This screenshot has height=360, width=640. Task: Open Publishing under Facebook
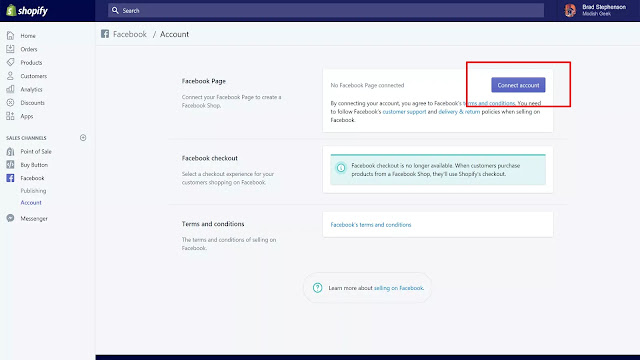click(33, 191)
